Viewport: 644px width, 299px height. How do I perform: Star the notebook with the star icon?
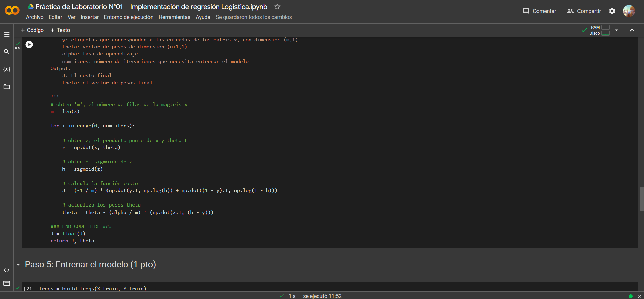(277, 7)
